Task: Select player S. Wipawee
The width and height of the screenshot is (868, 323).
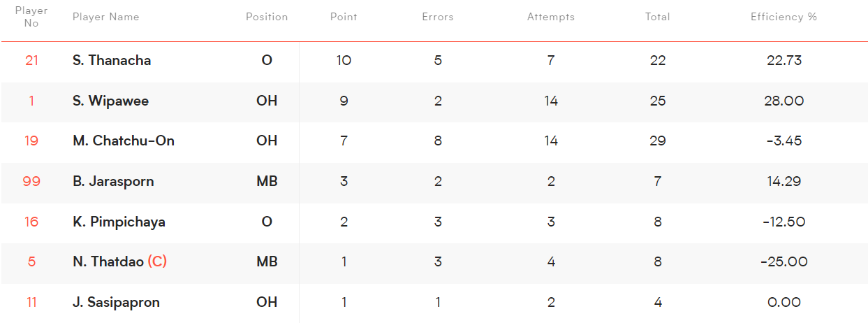Action: (110, 101)
